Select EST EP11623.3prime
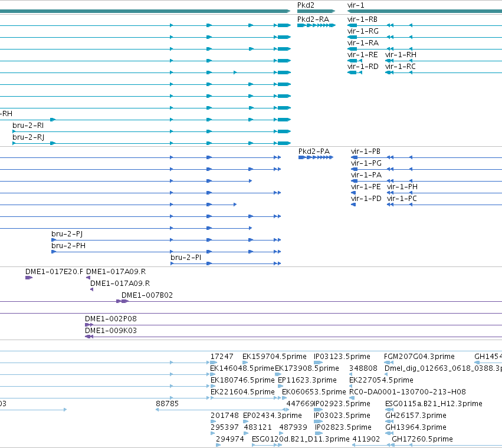Viewport: 502px width, 448px height. coord(307,381)
